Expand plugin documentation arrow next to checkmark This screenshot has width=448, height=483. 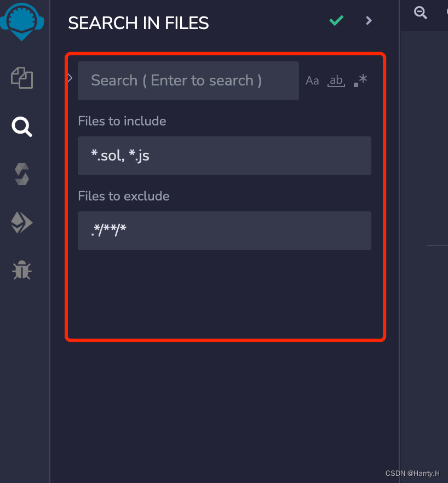(369, 21)
